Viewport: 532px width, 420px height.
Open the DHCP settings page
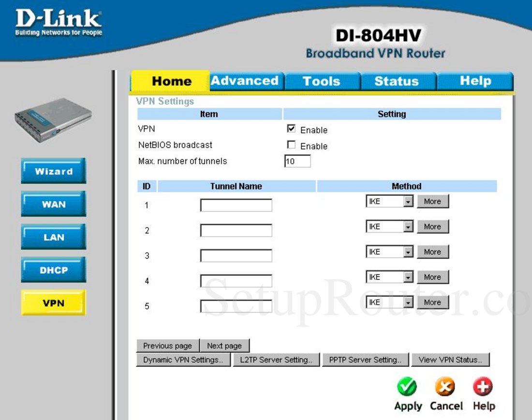click(54, 270)
